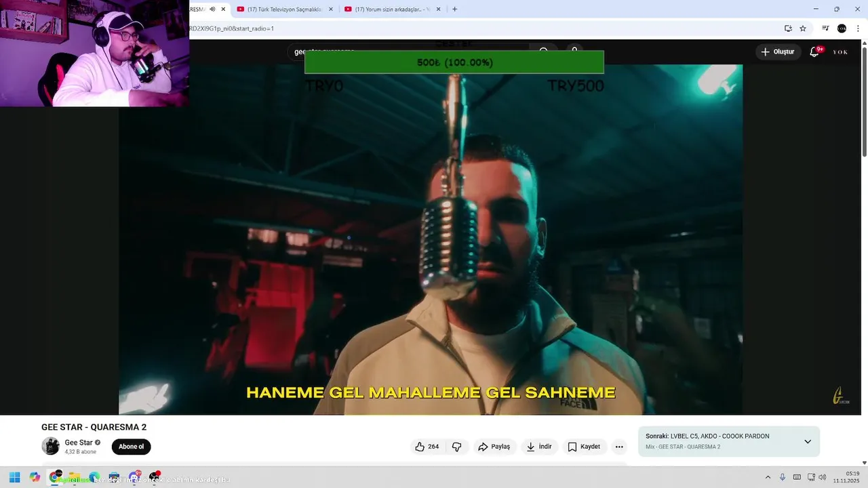Open YouTube notifications bell

tap(814, 52)
